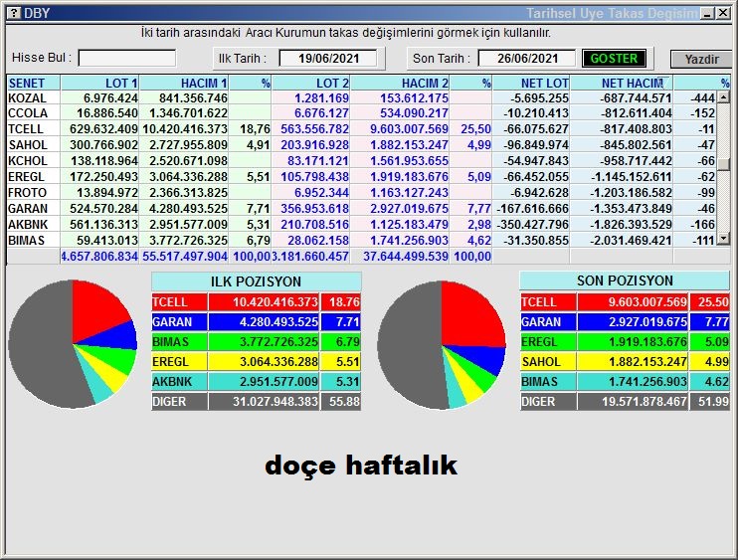Click blue GARAN swatch in SON POZISYON
738x560 pixels.
click(x=548, y=322)
